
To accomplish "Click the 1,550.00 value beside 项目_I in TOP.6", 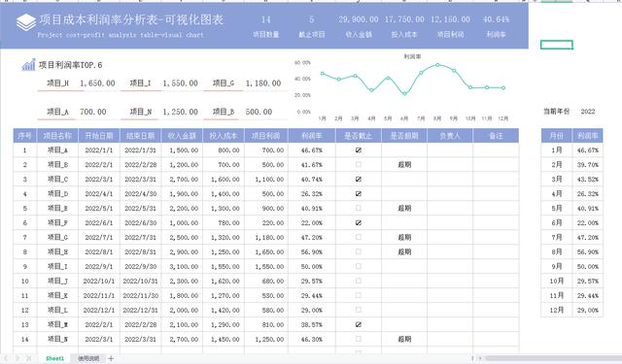I will (x=180, y=83).
